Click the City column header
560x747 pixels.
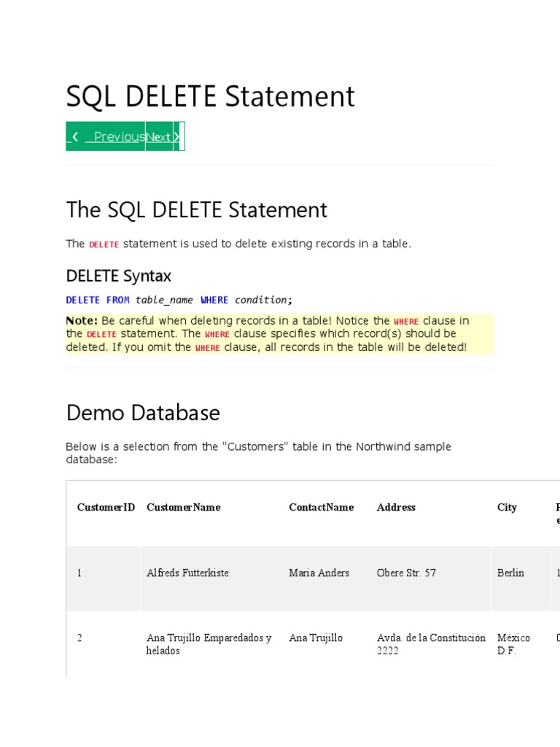click(507, 507)
